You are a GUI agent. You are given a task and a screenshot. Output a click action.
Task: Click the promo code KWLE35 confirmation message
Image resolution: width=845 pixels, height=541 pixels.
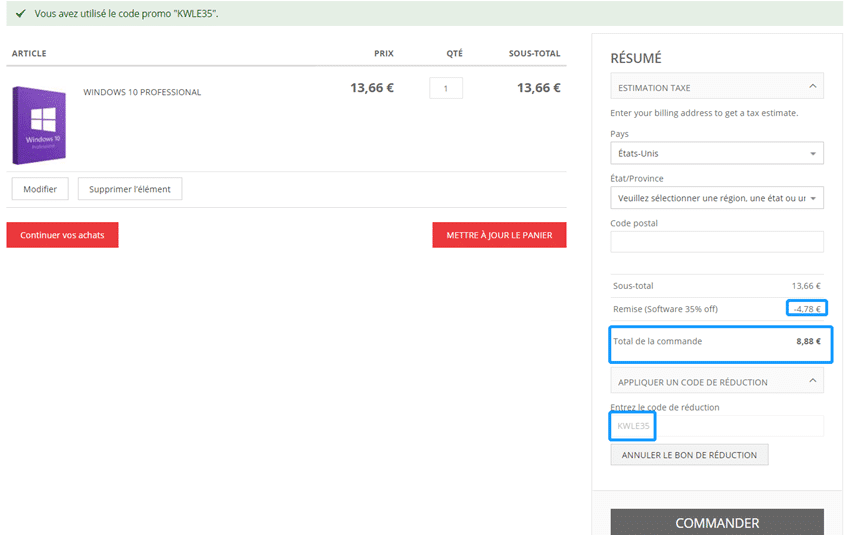(127, 13)
